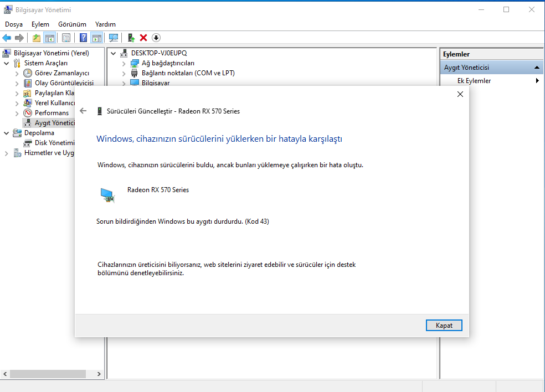Collapse the Aygıt Yöneticisi actions section
The image size is (545, 392).
click(537, 68)
